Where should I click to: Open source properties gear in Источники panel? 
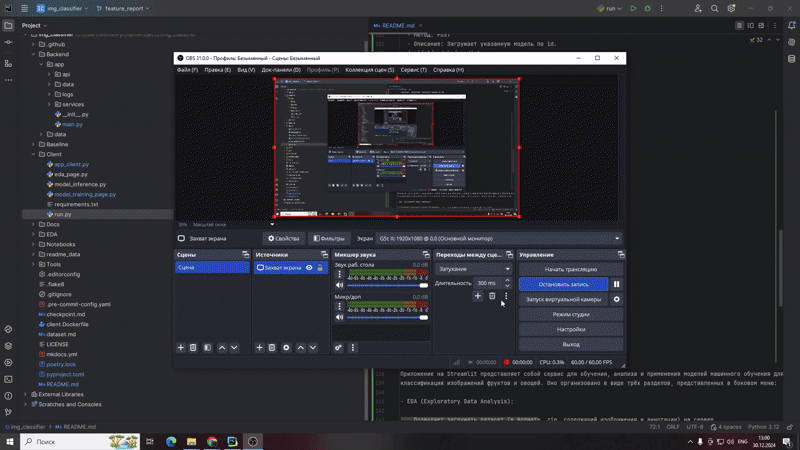tap(286, 347)
